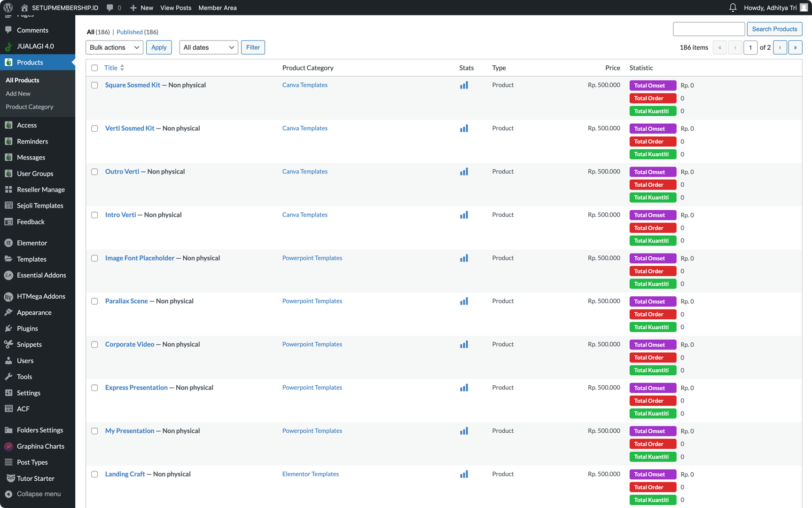Open Product Category submenu item
Screen dimensions: 812x508
[30, 107]
